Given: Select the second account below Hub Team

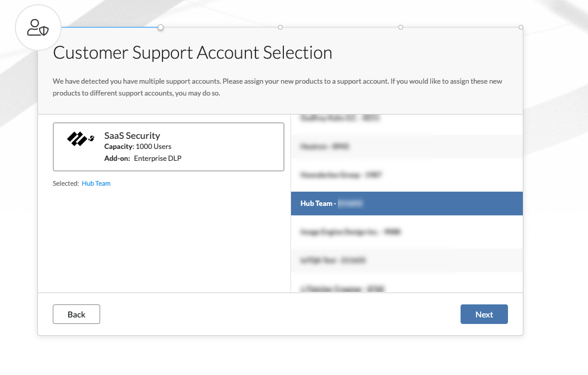Looking at the screenshot, I should (x=407, y=260).
